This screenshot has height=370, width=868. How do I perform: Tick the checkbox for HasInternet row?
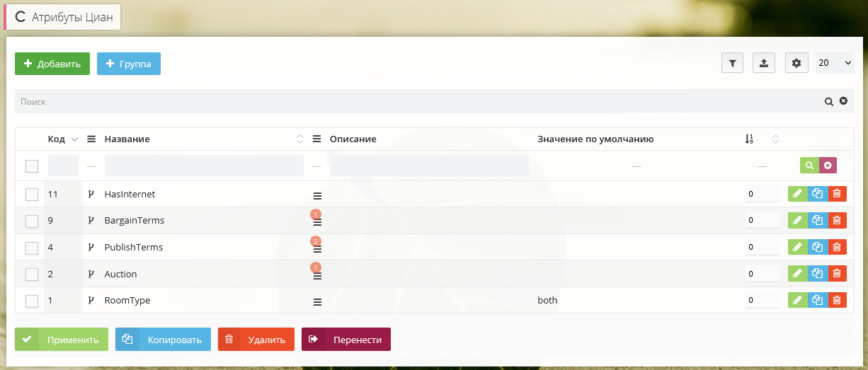(32, 195)
